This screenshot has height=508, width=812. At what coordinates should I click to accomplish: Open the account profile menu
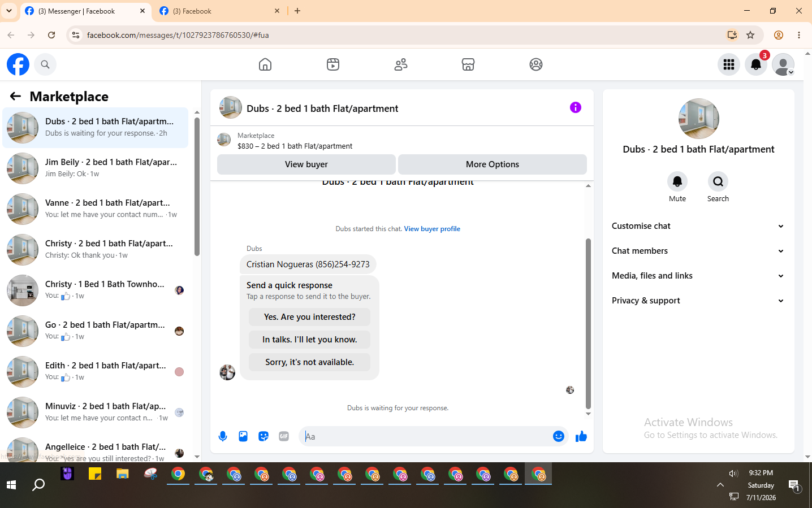pyautogui.click(x=783, y=64)
